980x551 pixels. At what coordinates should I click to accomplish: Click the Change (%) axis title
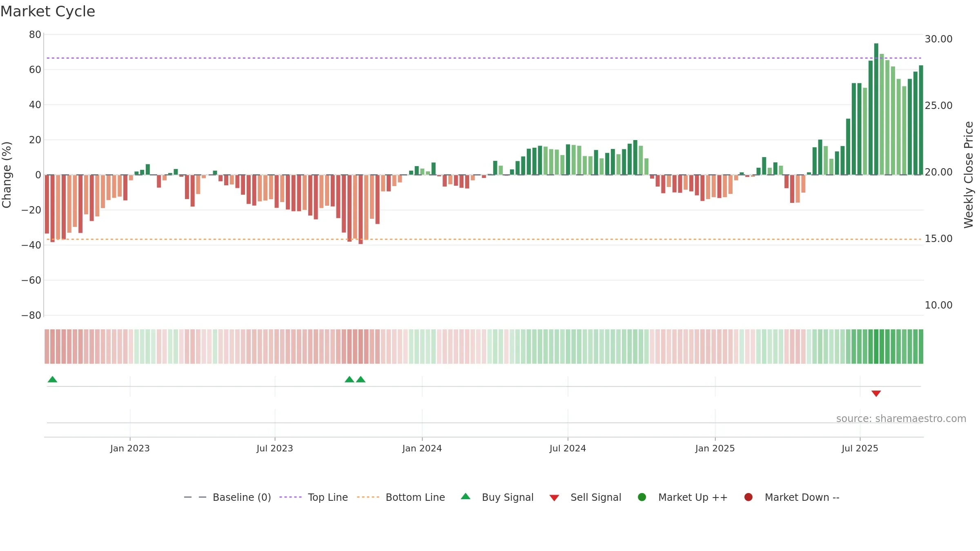tap(7, 175)
